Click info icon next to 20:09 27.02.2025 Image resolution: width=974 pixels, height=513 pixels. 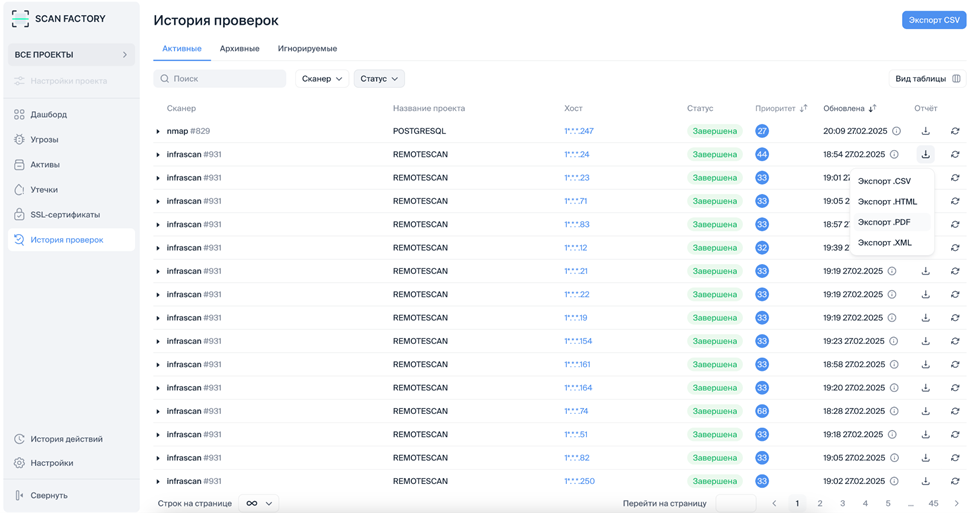896,131
